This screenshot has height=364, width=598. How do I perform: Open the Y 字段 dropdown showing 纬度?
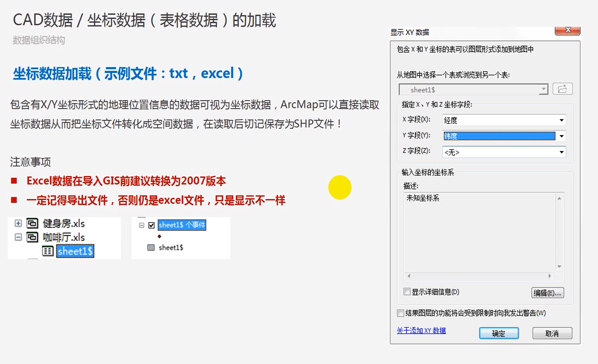[561, 136]
